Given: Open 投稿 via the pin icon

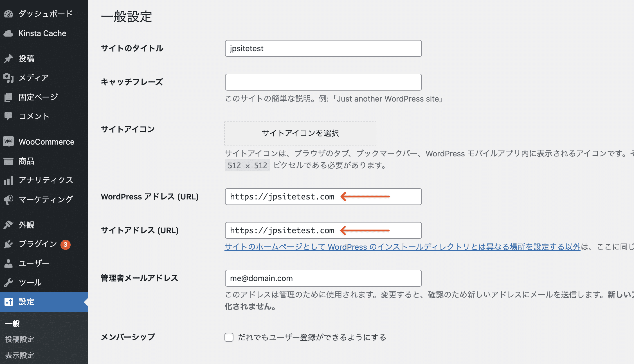Looking at the screenshot, I should 9,59.
